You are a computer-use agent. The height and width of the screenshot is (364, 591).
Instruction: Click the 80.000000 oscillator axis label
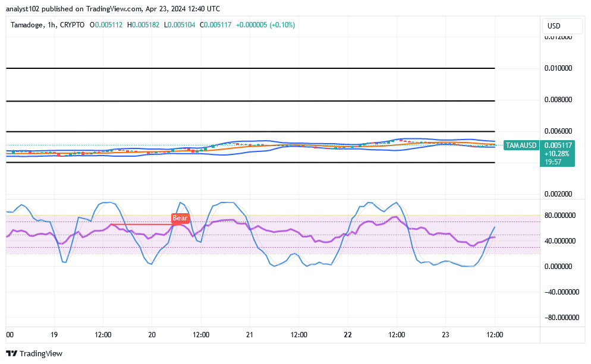click(559, 216)
